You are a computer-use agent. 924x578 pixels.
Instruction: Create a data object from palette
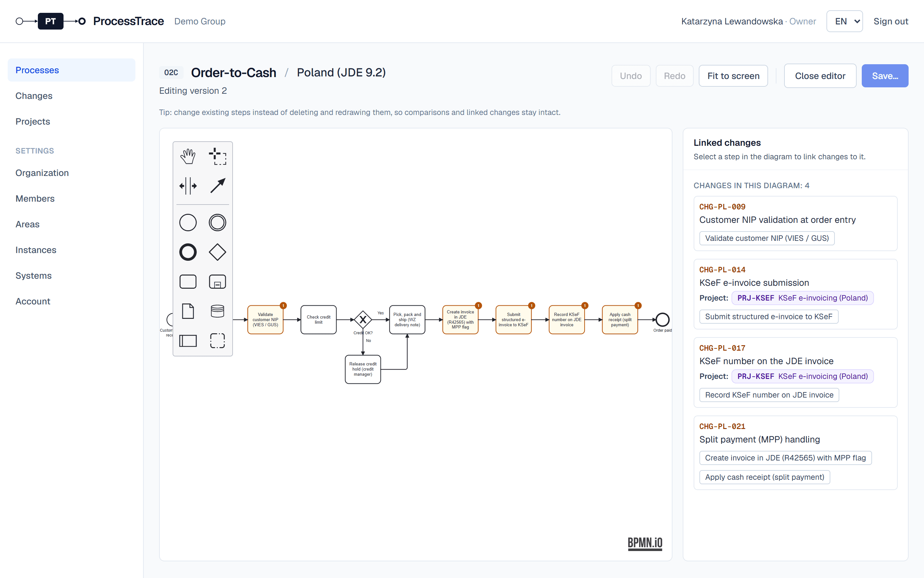188,311
